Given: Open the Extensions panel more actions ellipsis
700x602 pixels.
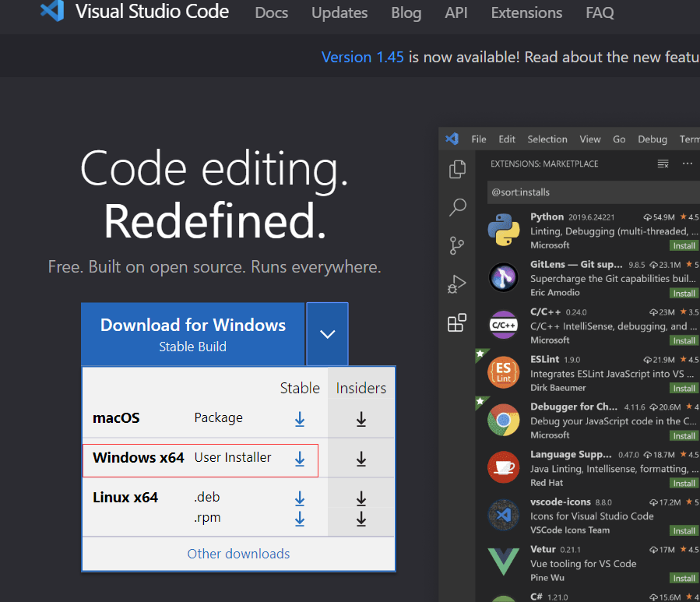Looking at the screenshot, I should (688, 164).
